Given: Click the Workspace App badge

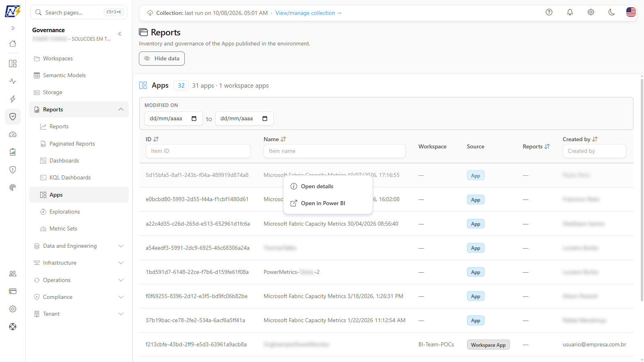Looking at the screenshot, I should tap(488, 345).
